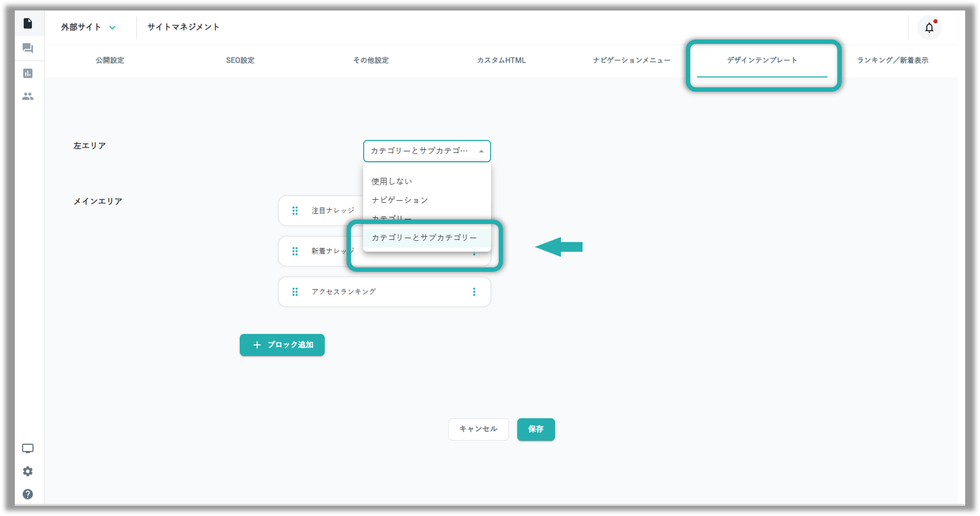Viewport: 980px width, 516px height.
Task: Open the document icon in sidebar
Action: tap(28, 24)
